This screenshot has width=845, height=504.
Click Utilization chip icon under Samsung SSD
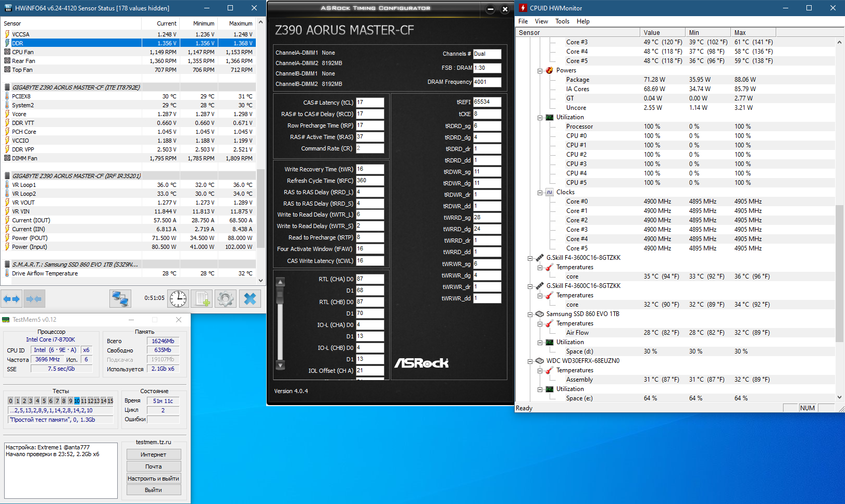(549, 342)
